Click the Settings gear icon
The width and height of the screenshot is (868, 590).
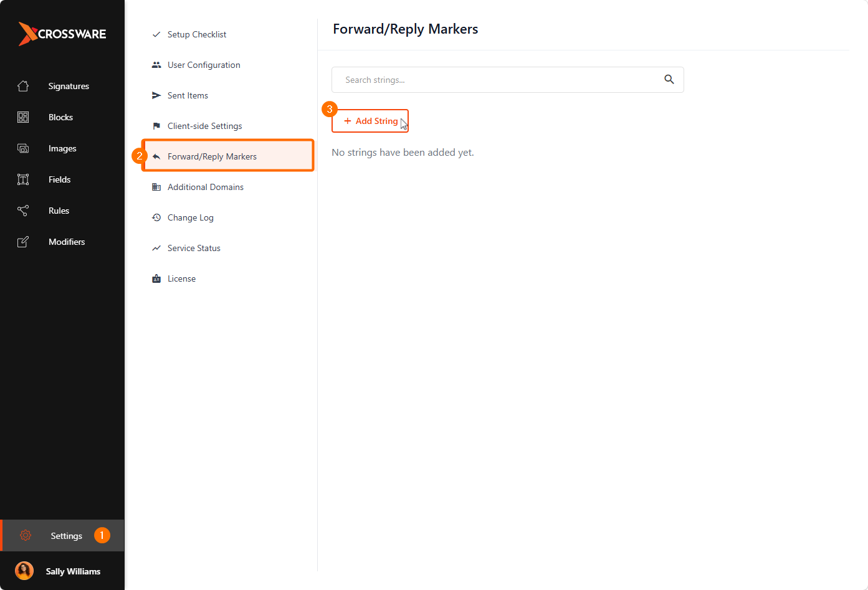click(26, 536)
